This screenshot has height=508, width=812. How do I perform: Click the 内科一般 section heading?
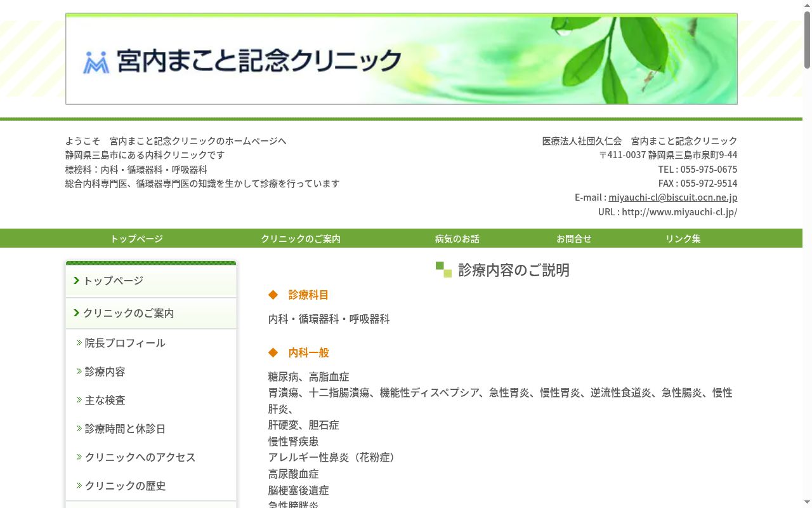pos(308,352)
